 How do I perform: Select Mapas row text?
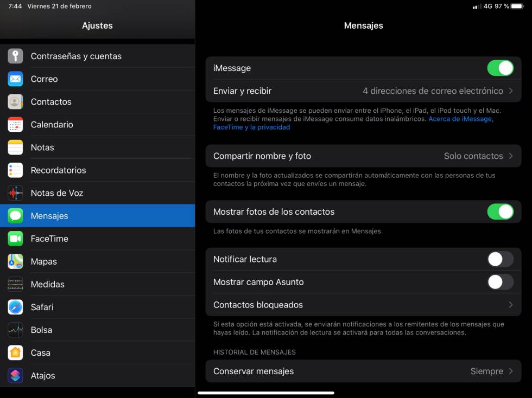[x=44, y=262]
